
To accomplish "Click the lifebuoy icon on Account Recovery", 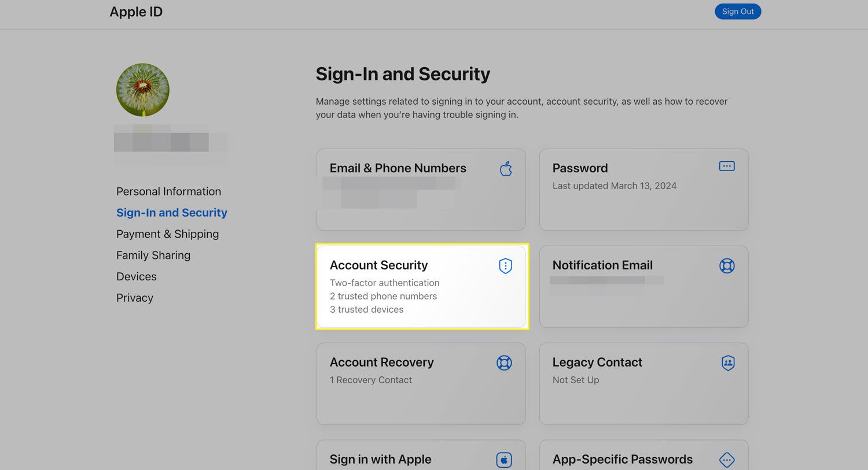I will tap(504, 363).
